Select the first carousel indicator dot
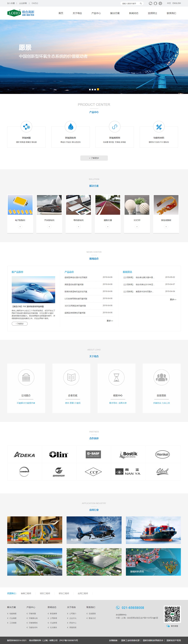Screen dimensions: 188x644 (90, 89)
